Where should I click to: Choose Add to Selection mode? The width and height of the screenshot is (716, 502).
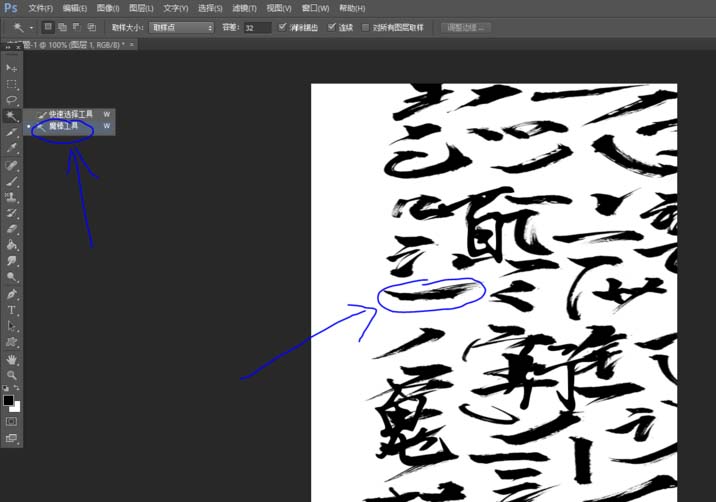click(x=62, y=27)
